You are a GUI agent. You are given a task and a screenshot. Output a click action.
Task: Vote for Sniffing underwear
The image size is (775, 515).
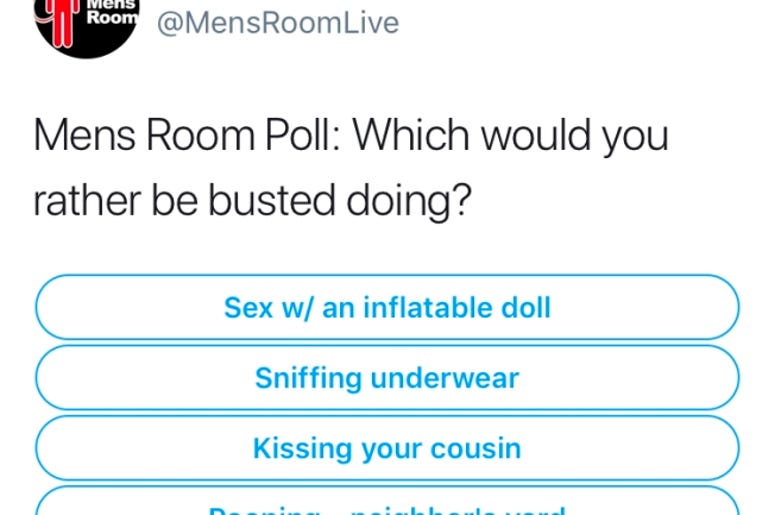pyautogui.click(x=388, y=378)
